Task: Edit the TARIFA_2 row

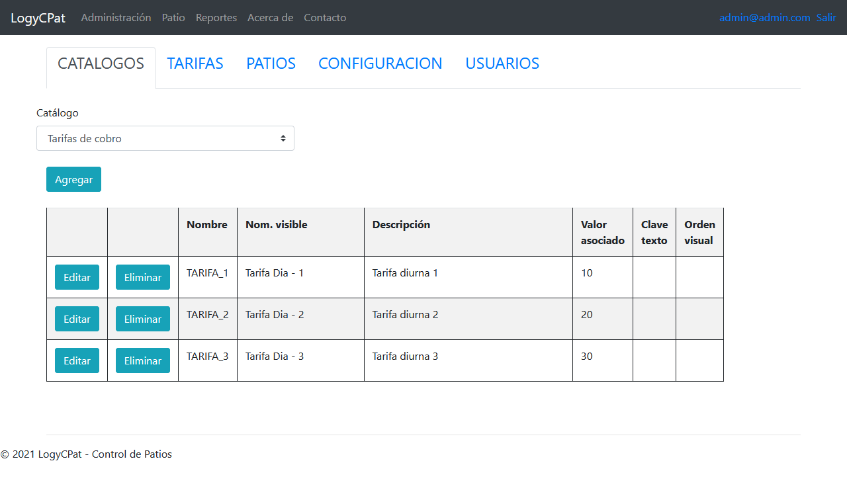Action: pos(77,319)
